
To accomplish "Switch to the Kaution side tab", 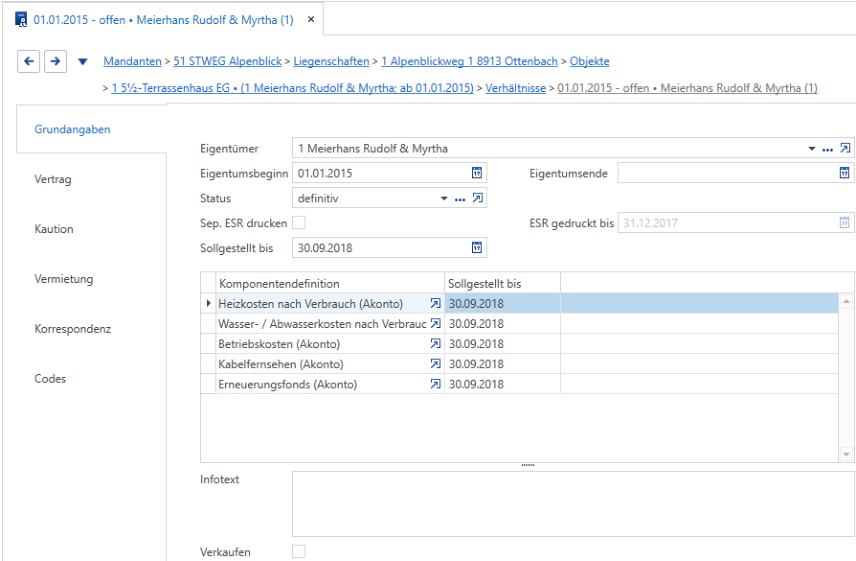I will click(x=54, y=229).
